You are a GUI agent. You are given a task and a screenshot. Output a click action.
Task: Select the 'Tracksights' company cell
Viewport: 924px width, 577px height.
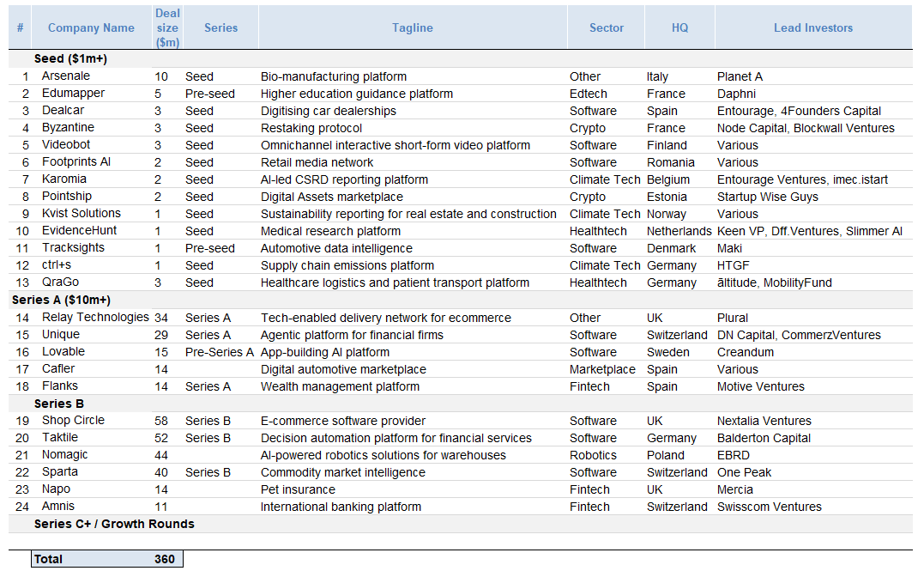point(73,247)
